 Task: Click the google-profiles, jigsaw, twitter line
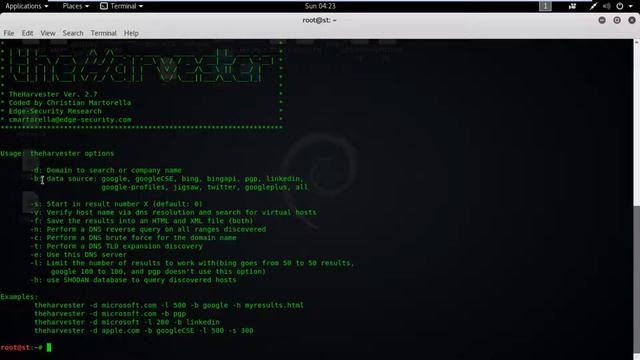coord(205,187)
